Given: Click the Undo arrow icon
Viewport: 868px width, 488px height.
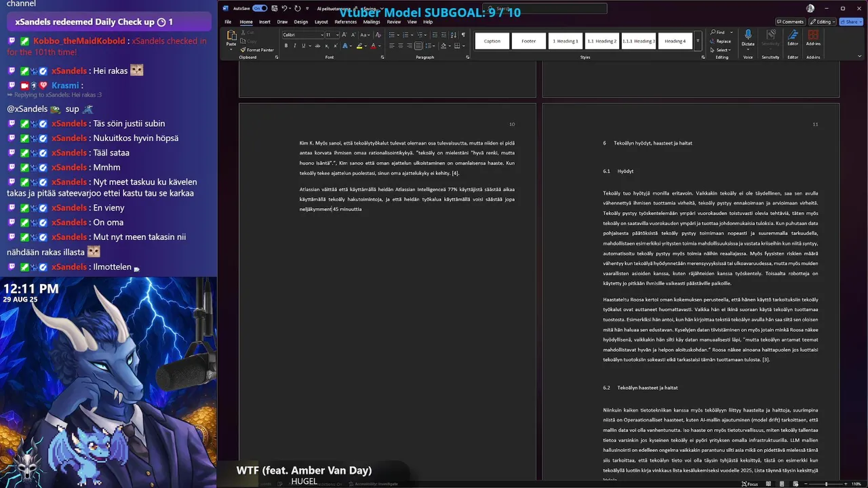Looking at the screenshot, I should tap(284, 8).
